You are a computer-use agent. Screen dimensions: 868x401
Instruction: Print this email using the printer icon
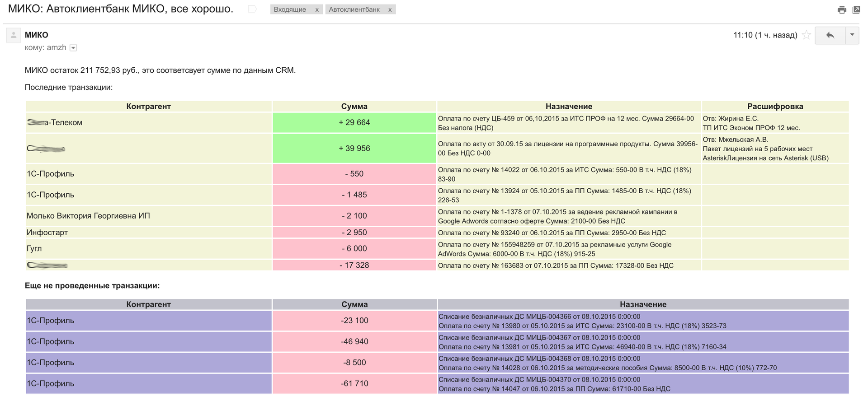[x=842, y=9]
